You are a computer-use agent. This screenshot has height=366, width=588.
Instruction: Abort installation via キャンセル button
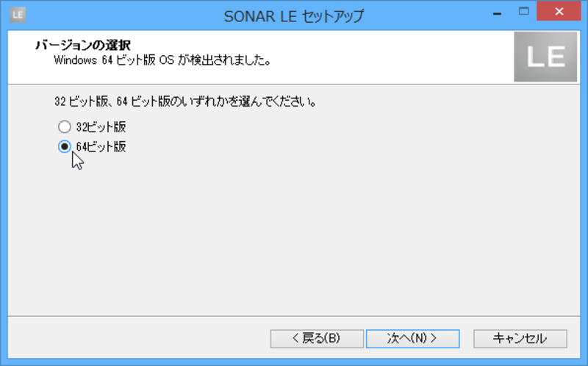pyautogui.click(x=520, y=339)
